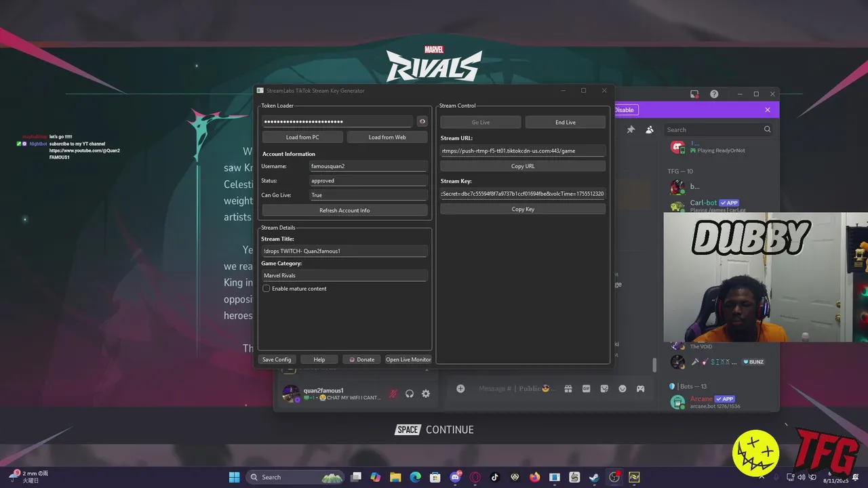The image size is (868, 488).
Task: Open TikTok app from taskbar
Action: coord(494,477)
